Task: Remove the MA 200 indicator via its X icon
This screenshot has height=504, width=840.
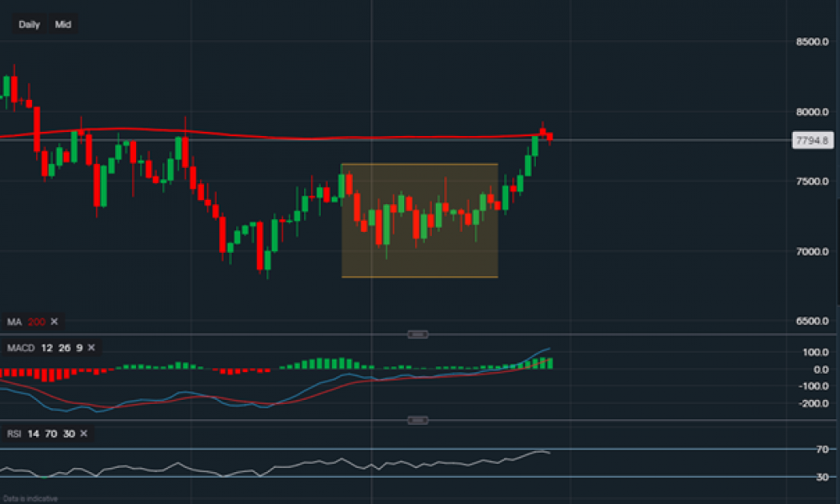Action: pos(54,321)
